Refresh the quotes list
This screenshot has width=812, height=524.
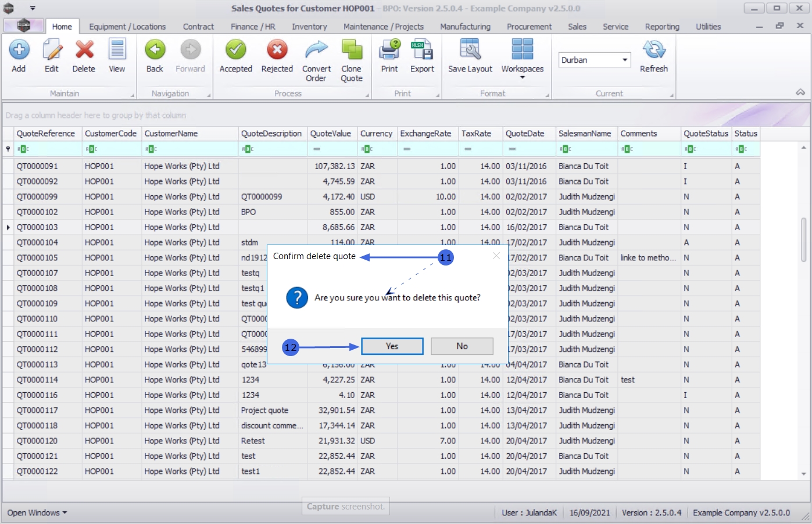654,50
